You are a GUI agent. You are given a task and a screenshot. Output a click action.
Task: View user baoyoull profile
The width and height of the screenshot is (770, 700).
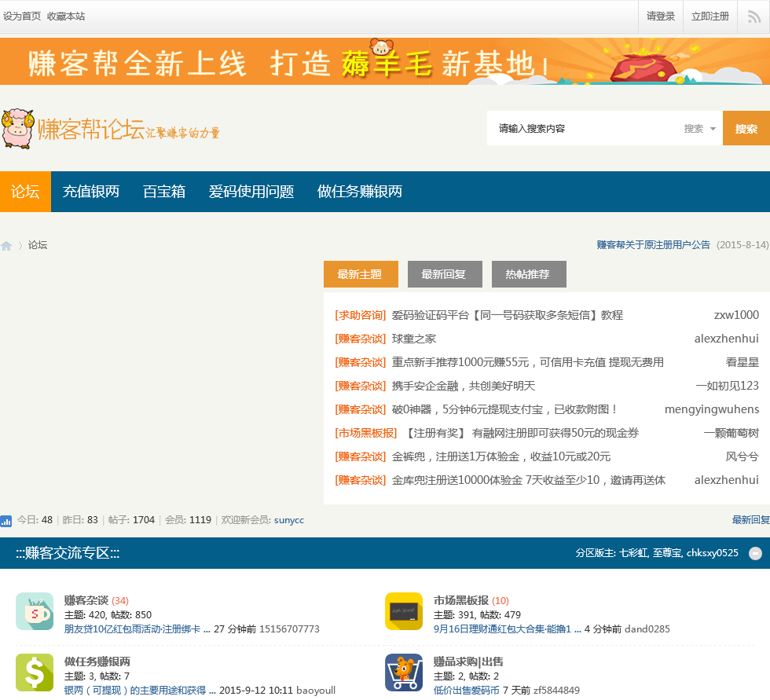(x=316, y=691)
